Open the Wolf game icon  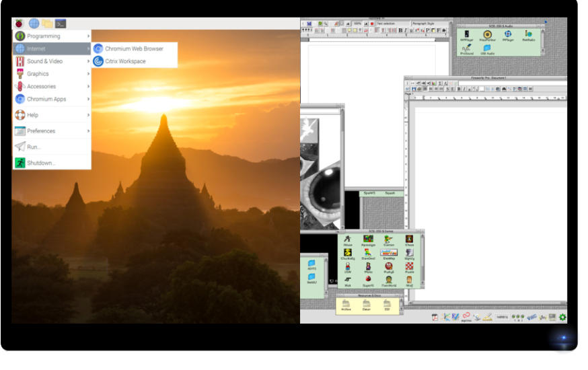click(x=409, y=281)
